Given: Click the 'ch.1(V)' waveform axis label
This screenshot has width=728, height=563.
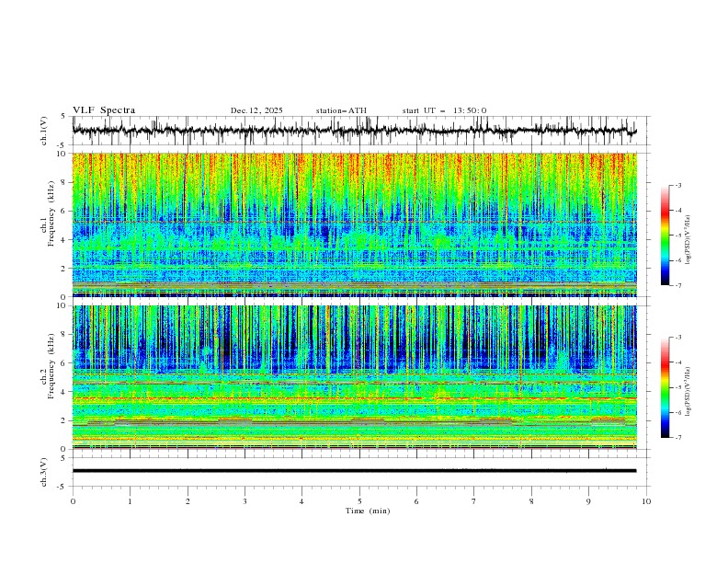Looking at the screenshot, I should tap(44, 131).
